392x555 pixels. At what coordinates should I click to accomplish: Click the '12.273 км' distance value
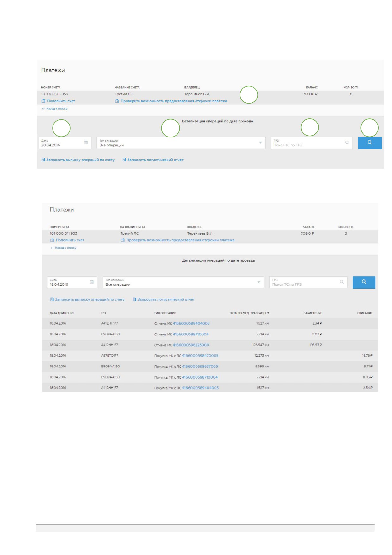[261, 356]
